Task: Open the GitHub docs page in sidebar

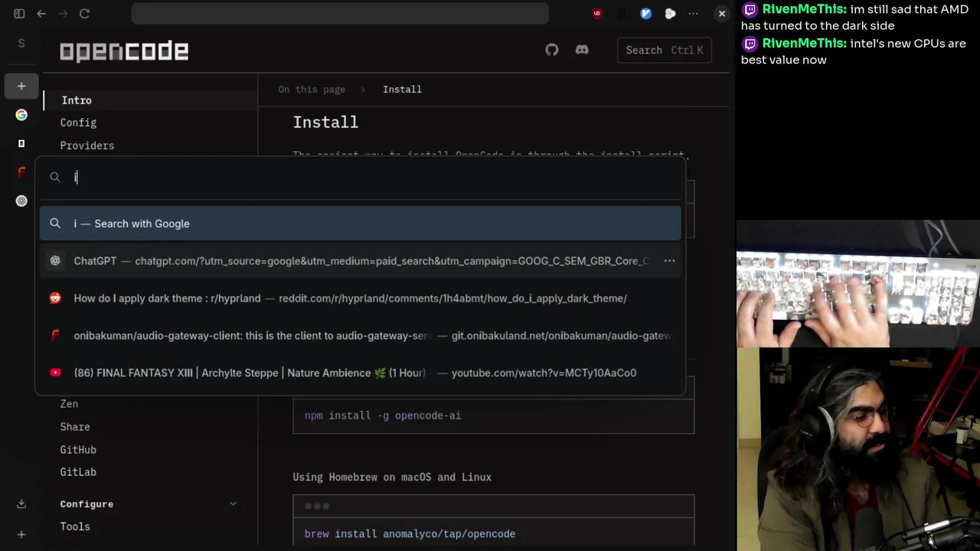Action: point(78,449)
